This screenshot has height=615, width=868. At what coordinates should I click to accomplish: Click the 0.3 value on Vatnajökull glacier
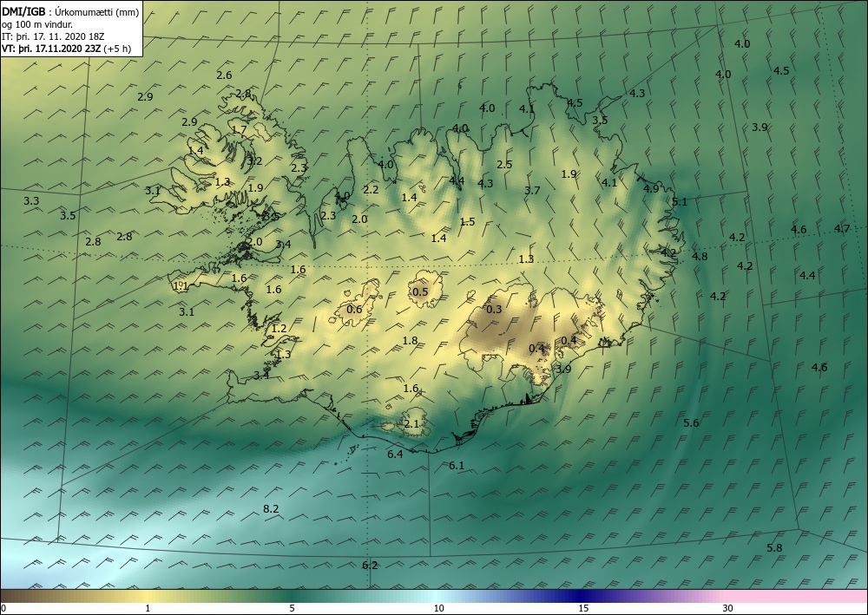494,309
